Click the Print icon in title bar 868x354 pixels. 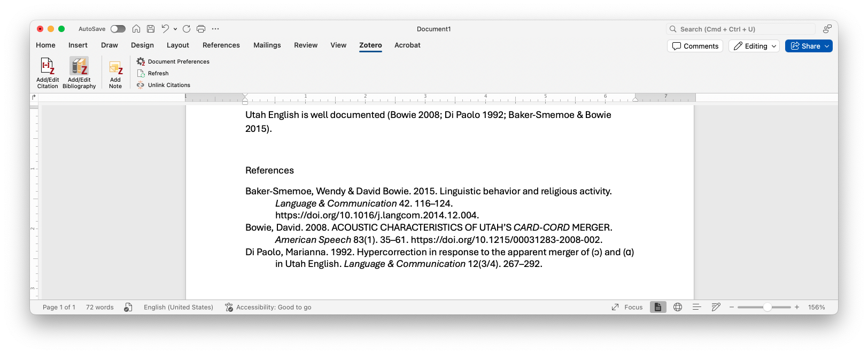tap(201, 29)
